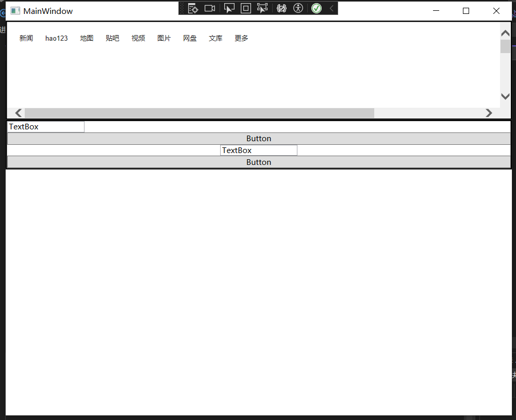Open the 新闻 link

point(26,38)
